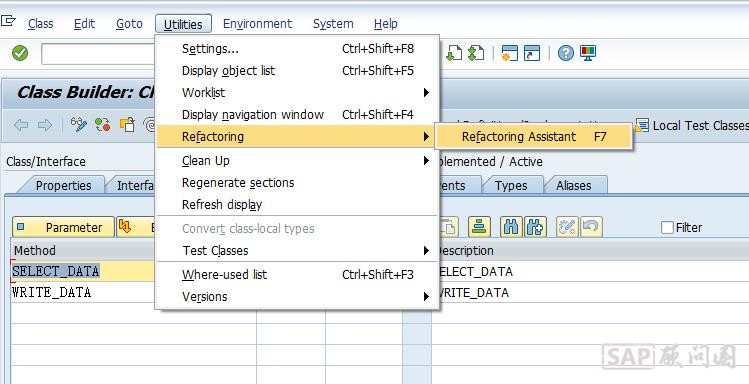Expand the Worklist submenu arrow

(x=426, y=93)
